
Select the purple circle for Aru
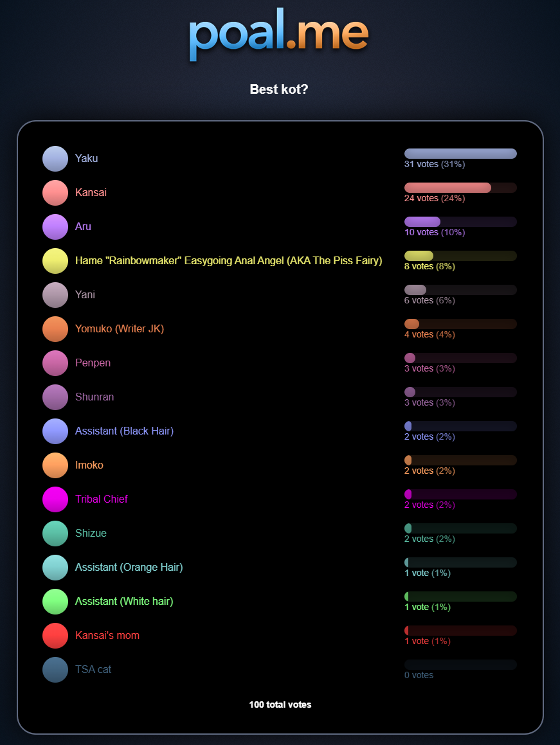point(55,227)
